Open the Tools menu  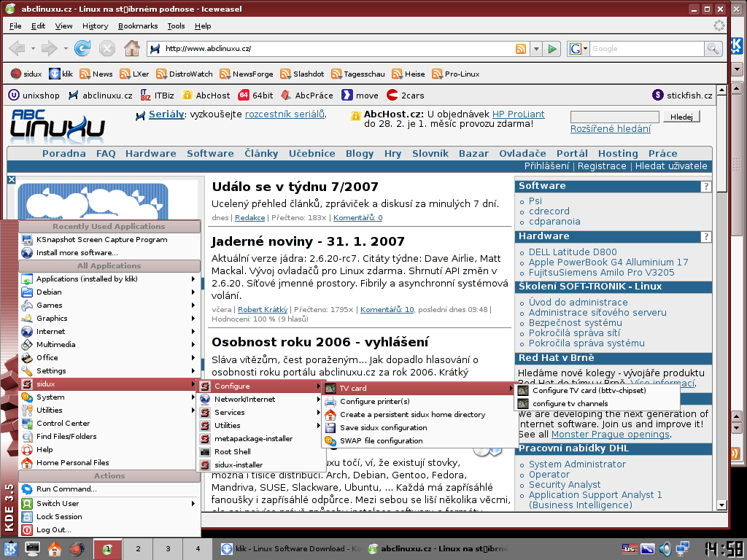point(176,26)
